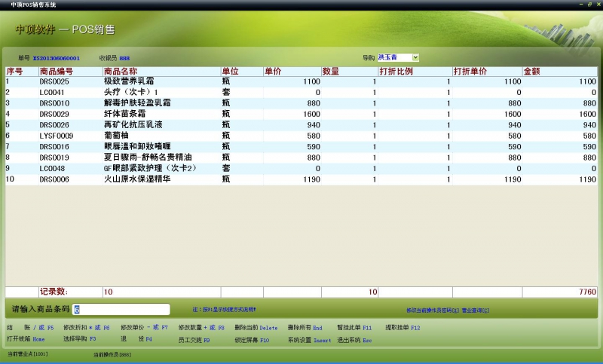Click 锁定屏幕 F10 shortcut

(252, 340)
